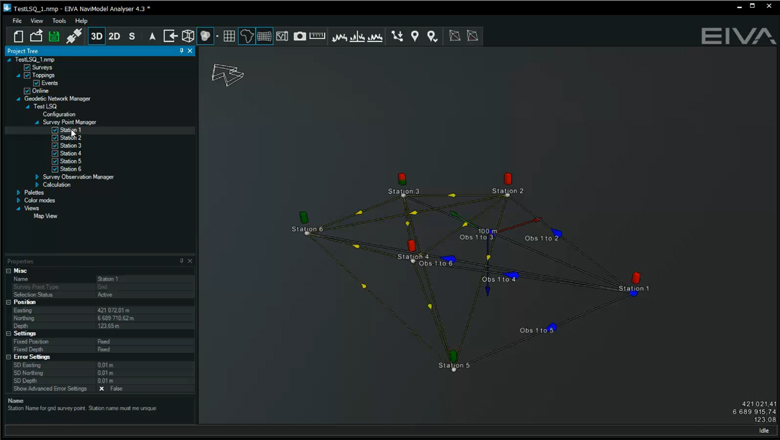
Task: Select Map View in project tree
Action: click(x=45, y=216)
